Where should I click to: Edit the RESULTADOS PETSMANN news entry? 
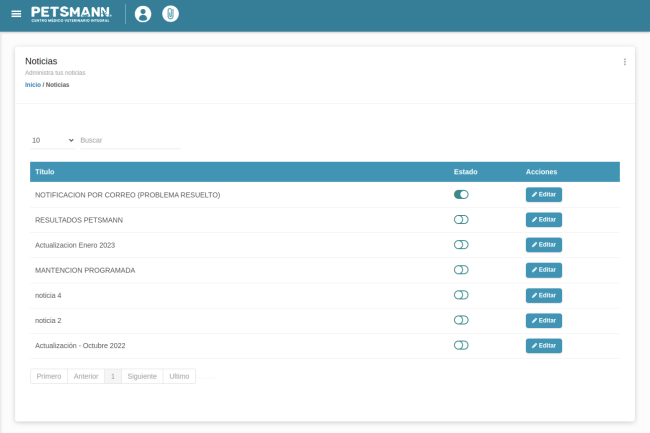[544, 220]
